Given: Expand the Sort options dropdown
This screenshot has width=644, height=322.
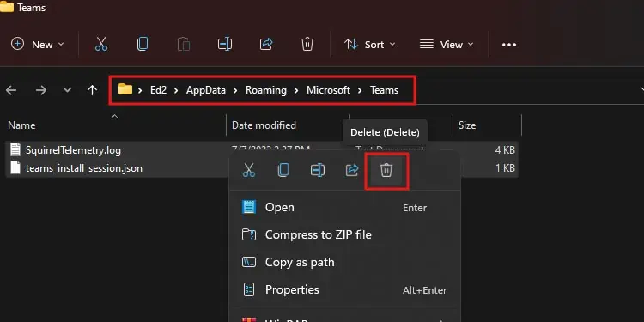Looking at the screenshot, I should (369, 45).
